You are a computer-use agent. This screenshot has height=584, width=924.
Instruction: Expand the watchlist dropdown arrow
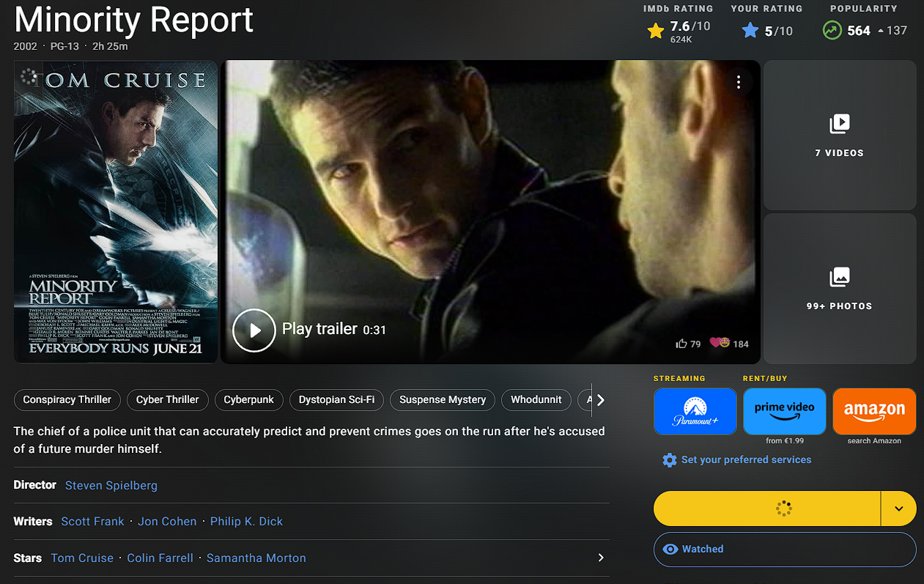899,509
